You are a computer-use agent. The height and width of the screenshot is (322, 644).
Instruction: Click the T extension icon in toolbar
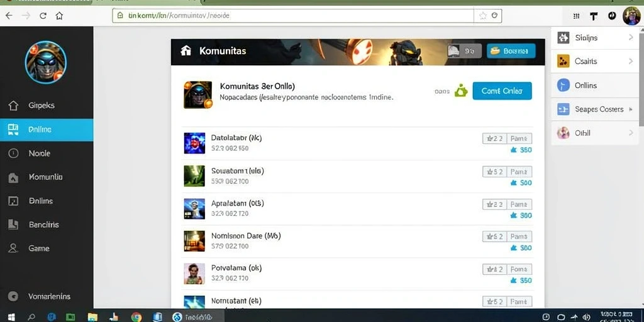(x=594, y=16)
